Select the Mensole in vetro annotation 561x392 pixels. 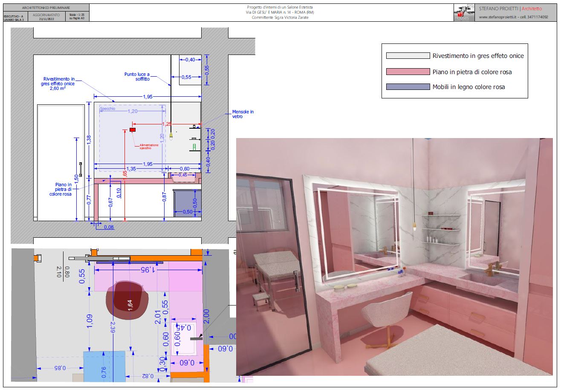(243, 114)
